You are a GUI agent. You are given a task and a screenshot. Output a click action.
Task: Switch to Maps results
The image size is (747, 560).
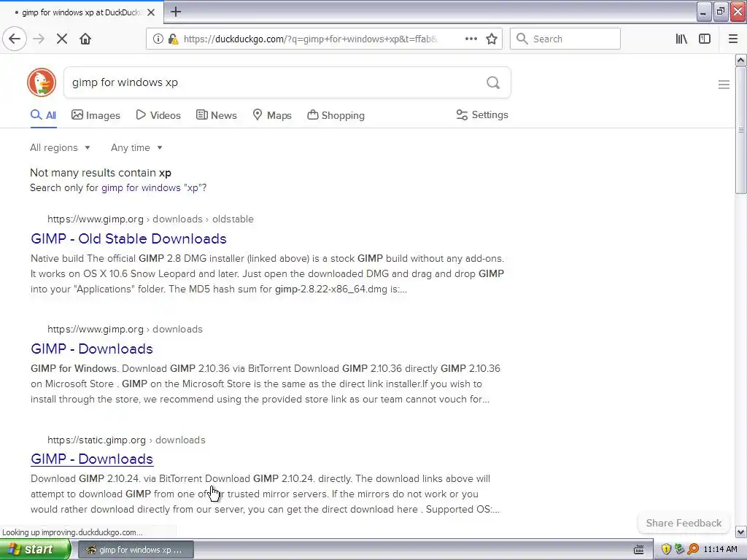pos(272,115)
